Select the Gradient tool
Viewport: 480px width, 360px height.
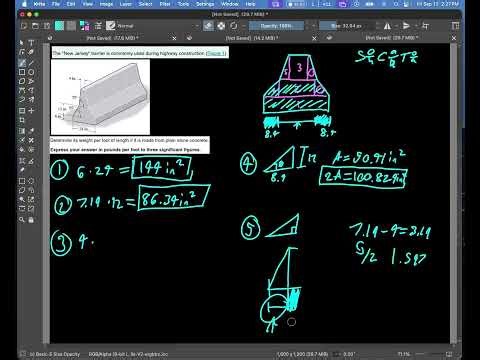[22, 131]
